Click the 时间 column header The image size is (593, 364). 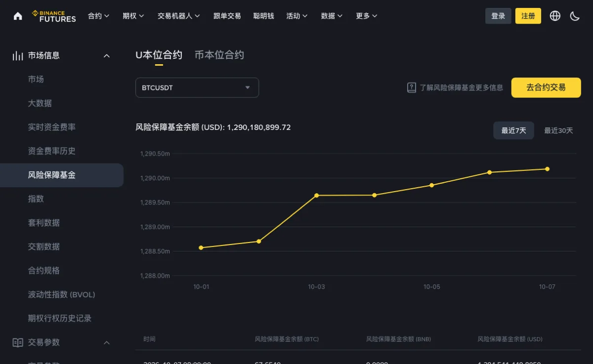pos(149,339)
